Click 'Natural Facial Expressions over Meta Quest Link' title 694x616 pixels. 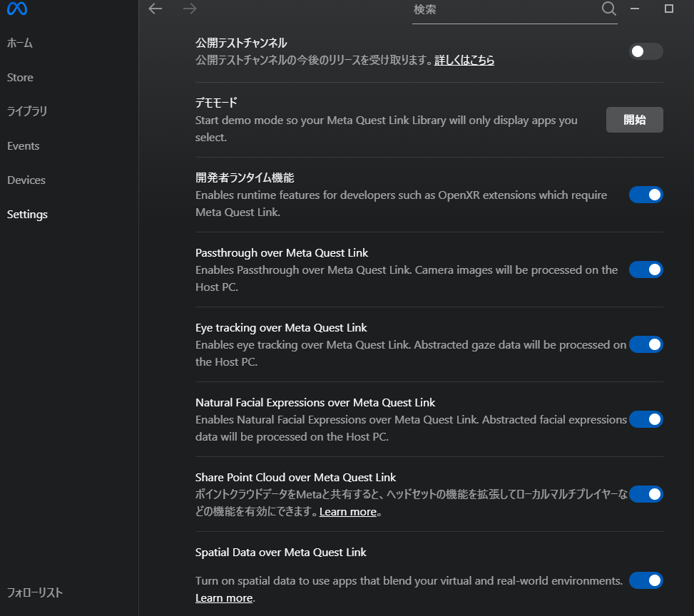[x=315, y=402]
